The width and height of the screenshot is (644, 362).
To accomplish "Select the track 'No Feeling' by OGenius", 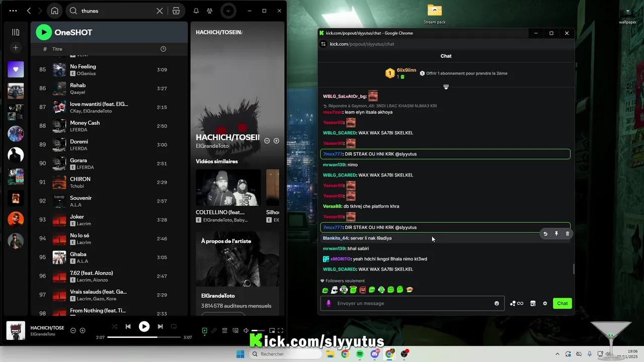I will pyautogui.click(x=109, y=69).
